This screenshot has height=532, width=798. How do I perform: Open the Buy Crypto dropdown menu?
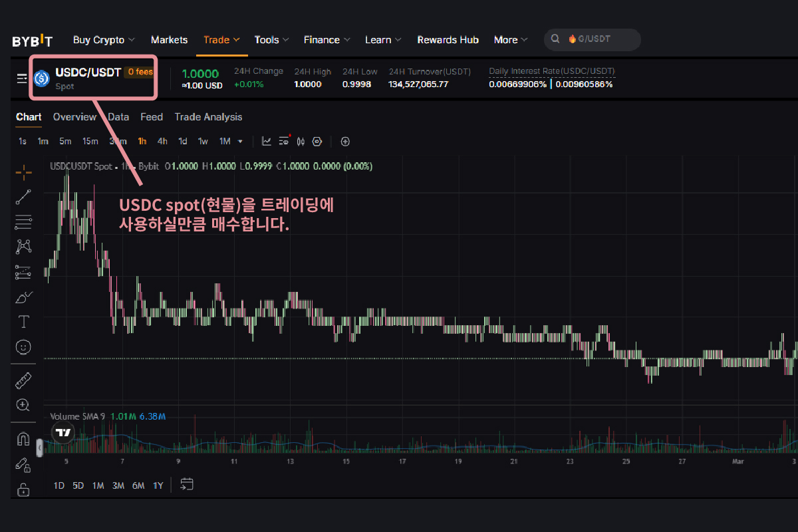coord(104,40)
